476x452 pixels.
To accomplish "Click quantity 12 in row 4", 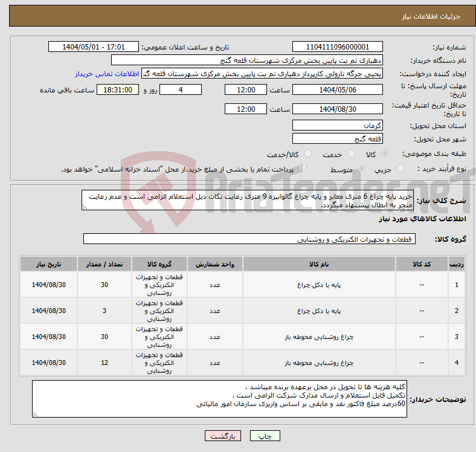I will click(x=105, y=363).
